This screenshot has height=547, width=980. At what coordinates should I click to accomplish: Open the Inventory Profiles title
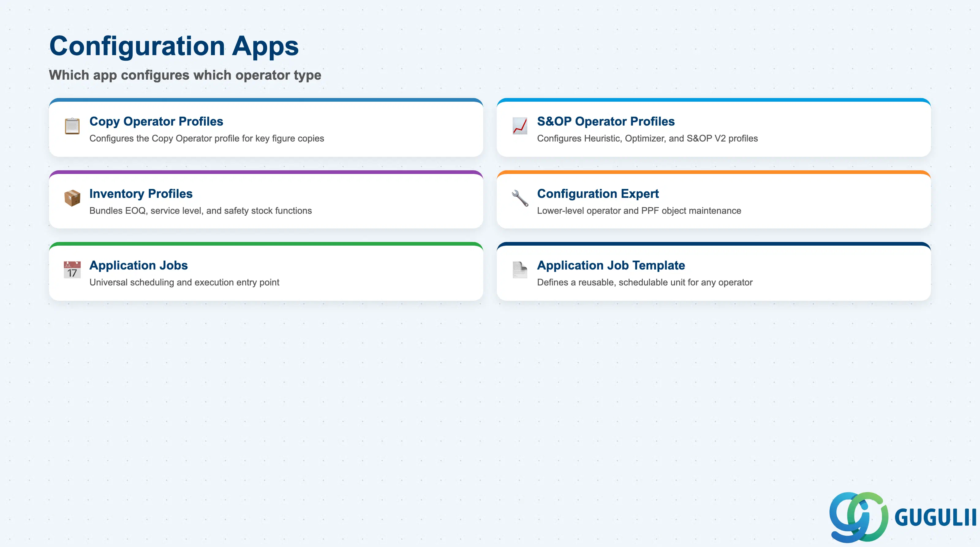141,194
